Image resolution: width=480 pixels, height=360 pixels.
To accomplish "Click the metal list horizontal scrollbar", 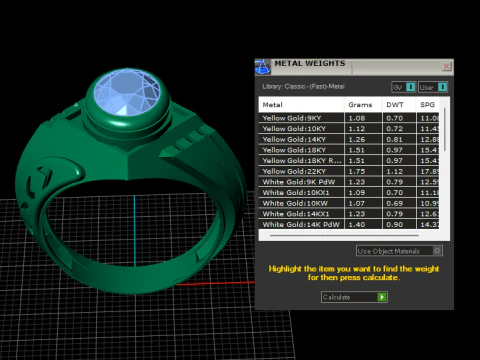I will (x=344, y=235).
